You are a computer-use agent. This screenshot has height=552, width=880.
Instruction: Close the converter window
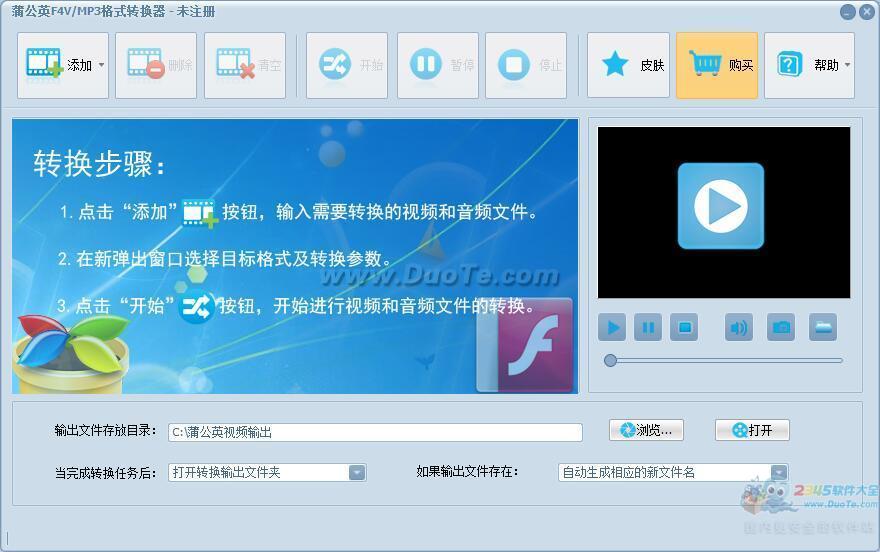[867, 12]
